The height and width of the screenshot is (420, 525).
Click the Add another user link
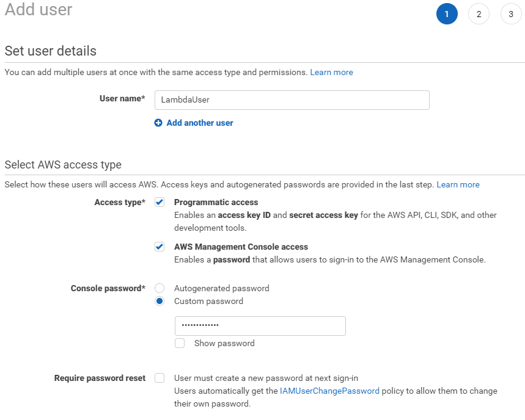pyautogui.click(x=200, y=123)
